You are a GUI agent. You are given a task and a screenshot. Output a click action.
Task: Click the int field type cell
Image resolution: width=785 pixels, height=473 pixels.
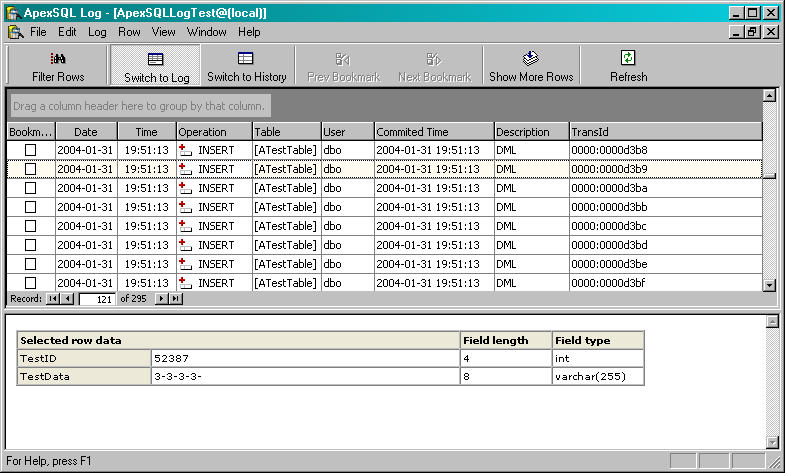tap(598, 358)
